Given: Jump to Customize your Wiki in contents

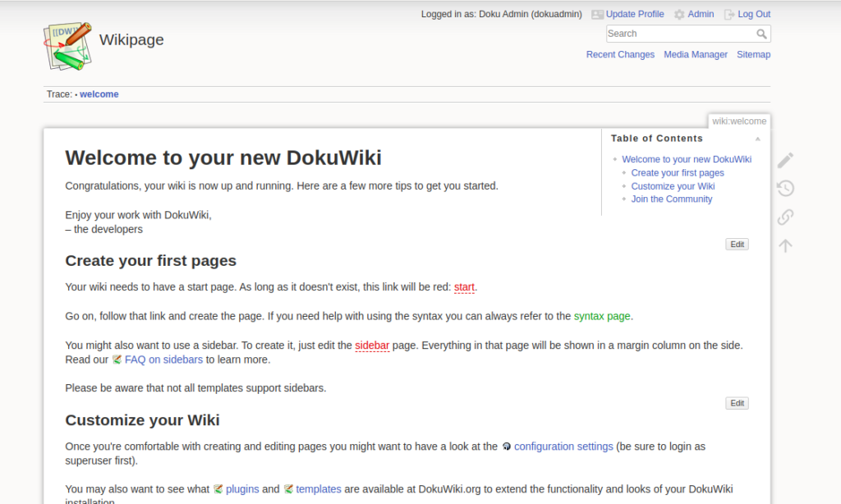Looking at the screenshot, I should tap(673, 186).
